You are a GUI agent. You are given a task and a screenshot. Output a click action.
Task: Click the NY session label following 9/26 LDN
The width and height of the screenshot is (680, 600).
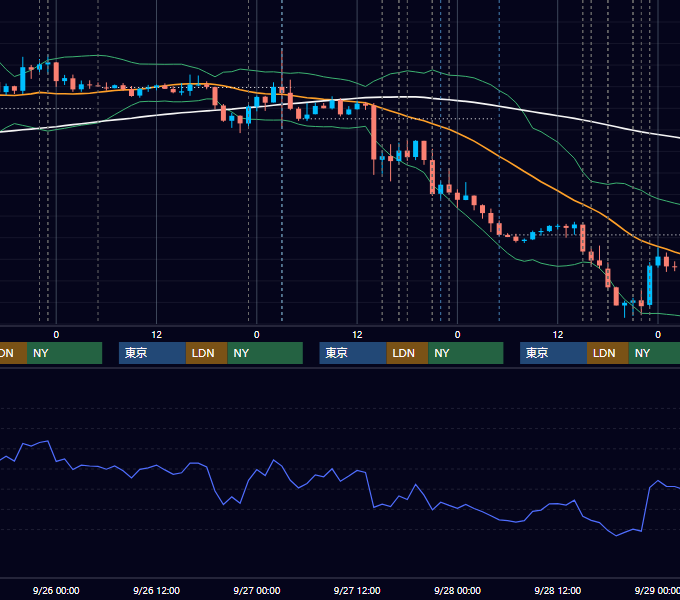265,353
